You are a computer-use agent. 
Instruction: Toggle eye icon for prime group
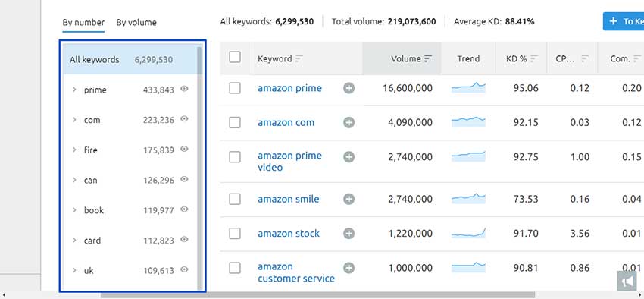point(184,89)
